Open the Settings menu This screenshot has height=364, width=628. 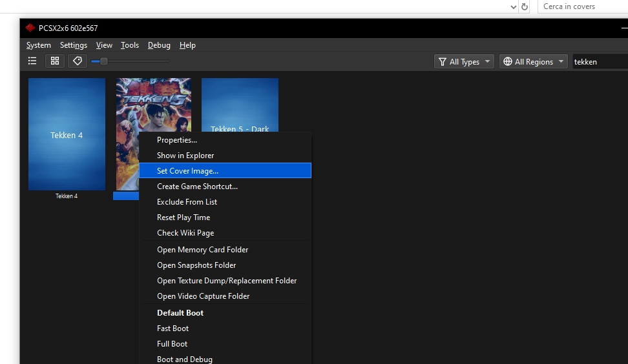73,45
